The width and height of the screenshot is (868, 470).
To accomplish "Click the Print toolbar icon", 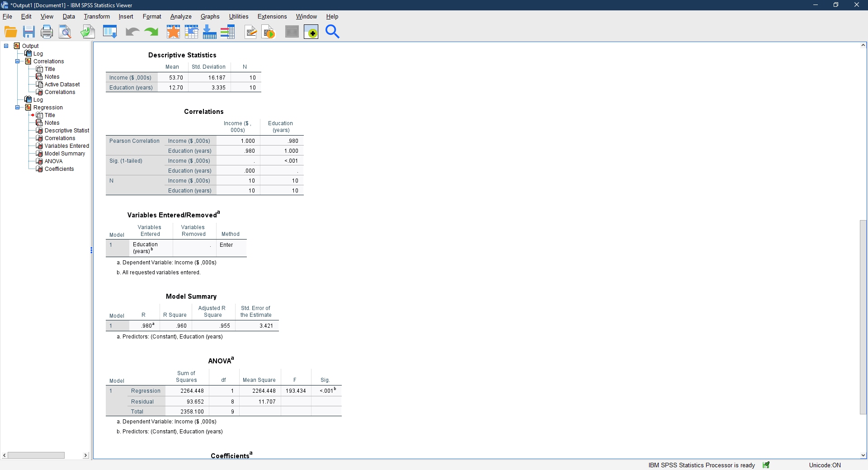I will [x=47, y=32].
